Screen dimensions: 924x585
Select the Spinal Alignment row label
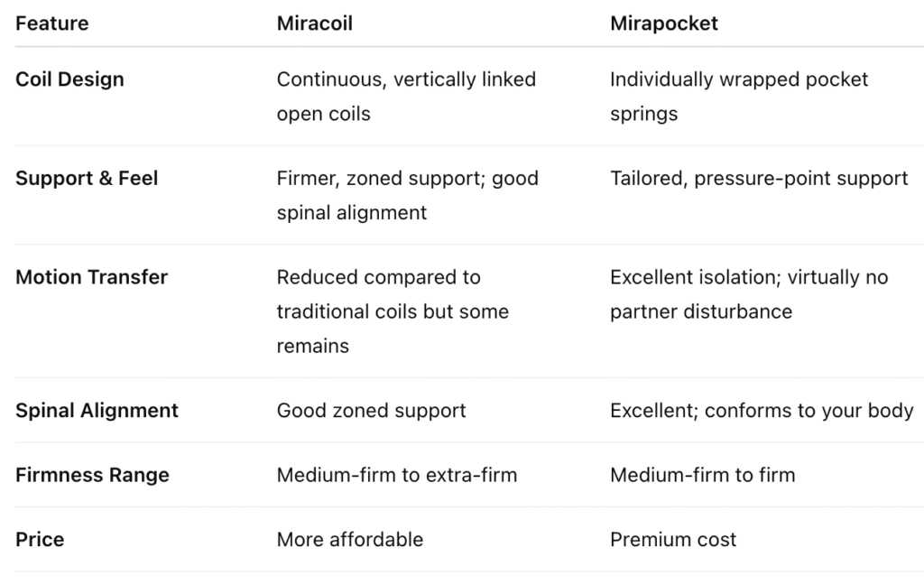[97, 411]
